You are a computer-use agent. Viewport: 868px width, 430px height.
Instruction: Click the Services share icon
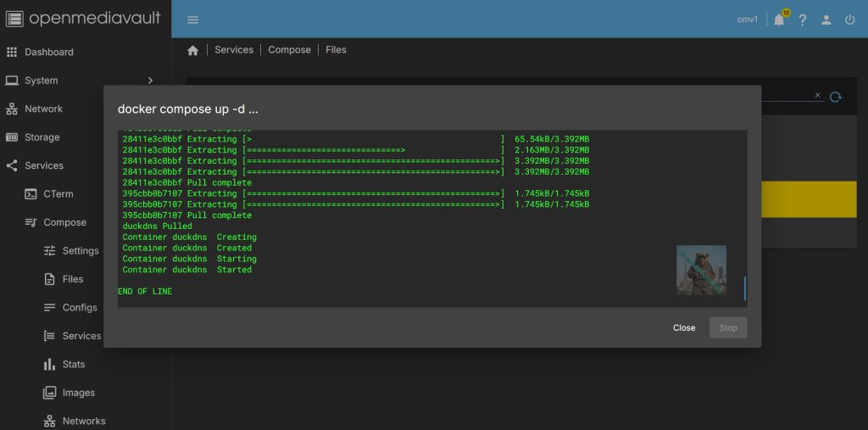[12, 165]
